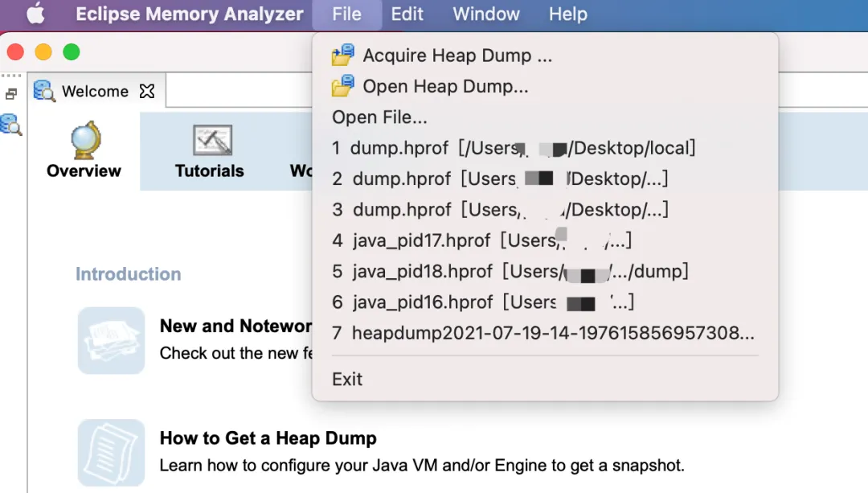Click the New and Noteworthy documents icon

(x=111, y=341)
